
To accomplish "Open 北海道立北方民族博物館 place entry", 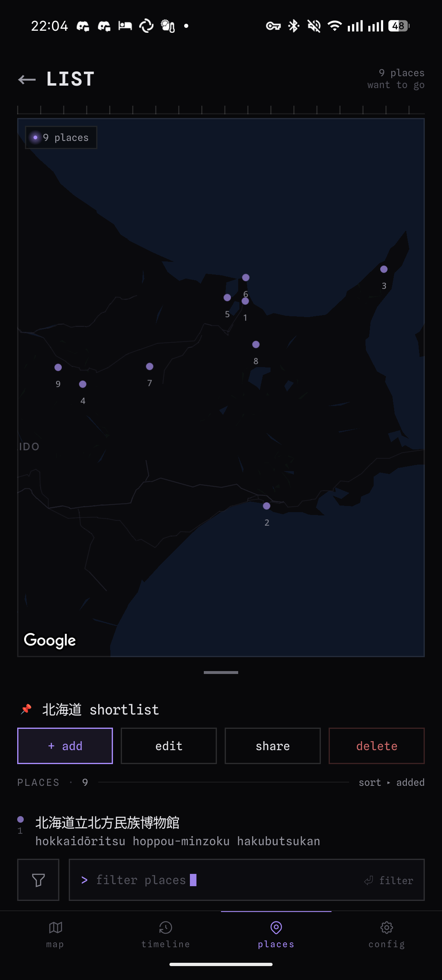I will pyautogui.click(x=221, y=831).
